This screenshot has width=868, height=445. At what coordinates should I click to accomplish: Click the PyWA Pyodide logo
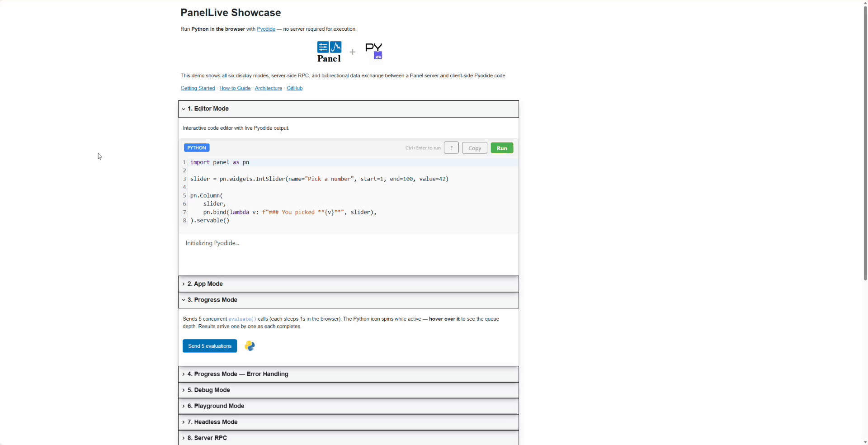374,51
